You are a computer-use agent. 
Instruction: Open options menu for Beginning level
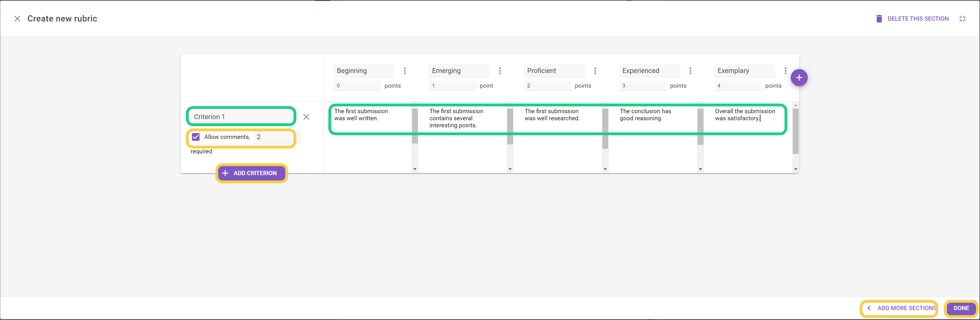(405, 71)
